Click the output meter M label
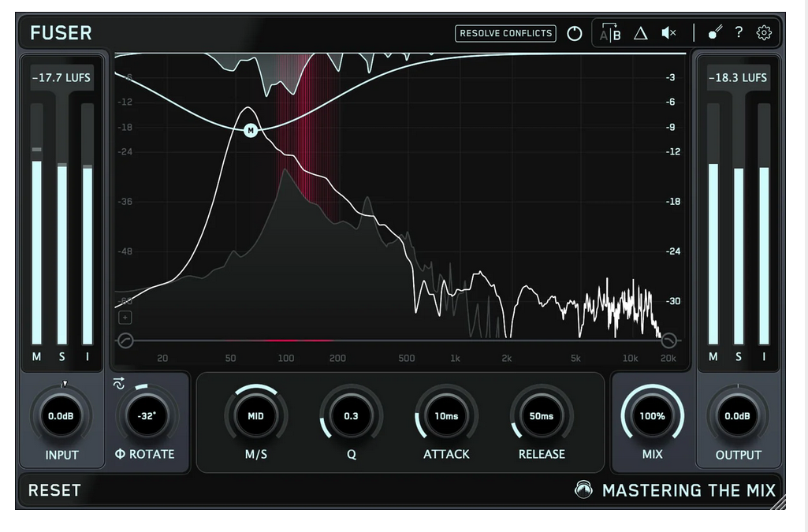 click(713, 356)
